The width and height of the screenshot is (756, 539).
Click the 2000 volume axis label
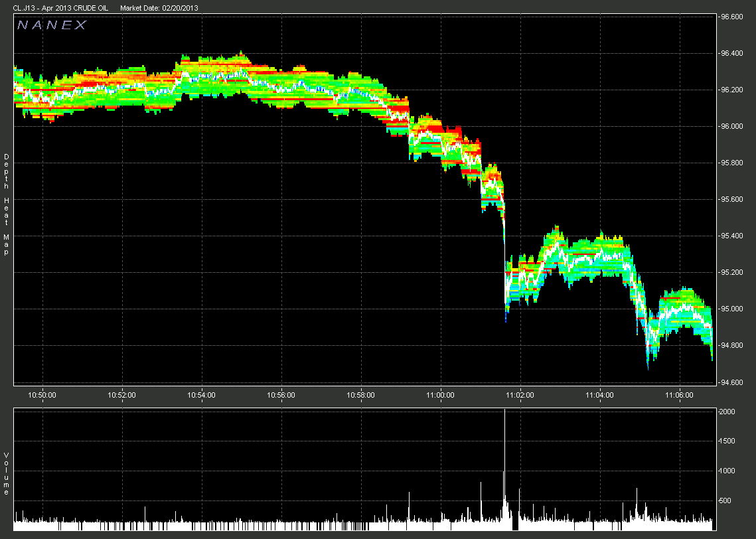point(727,412)
